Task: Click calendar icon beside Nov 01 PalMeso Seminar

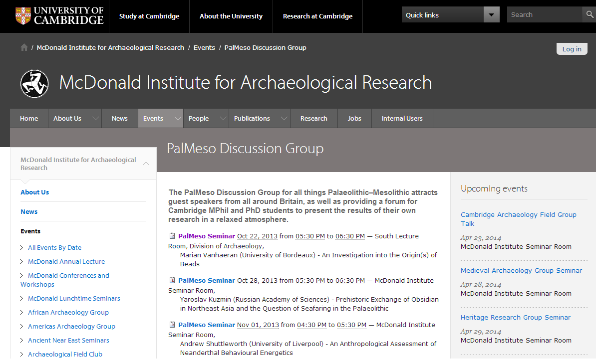Action: coord(172,325)
